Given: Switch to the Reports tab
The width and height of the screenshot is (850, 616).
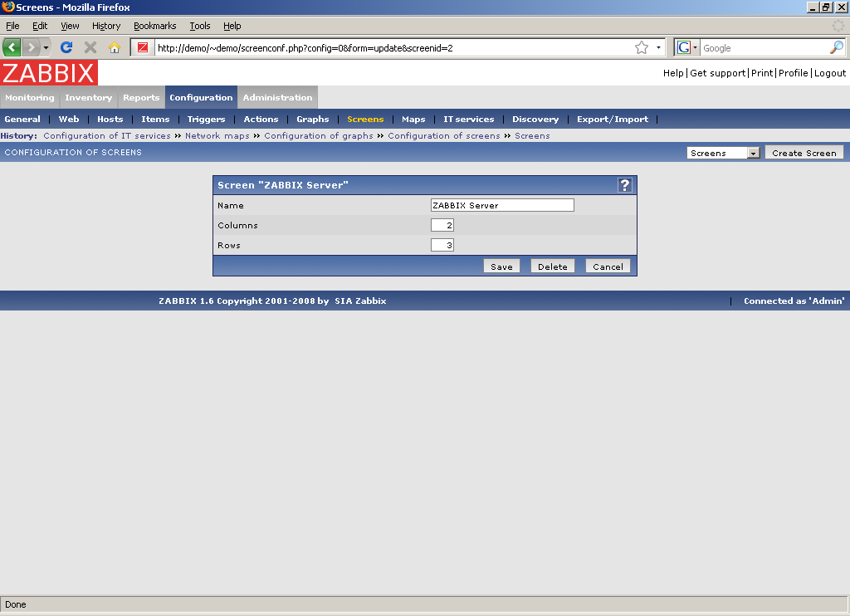Looking at the screenshot, I should [x=141, y=98].
